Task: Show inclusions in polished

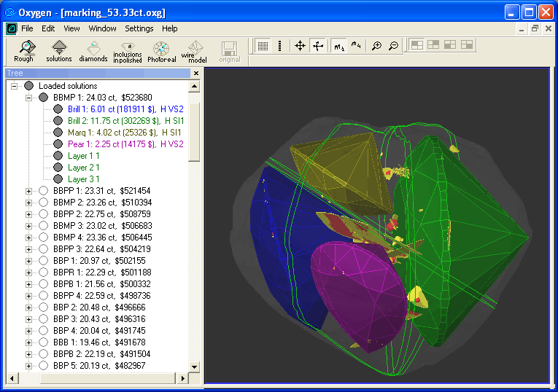Action: pyautogui.click(x=128, y=50)
